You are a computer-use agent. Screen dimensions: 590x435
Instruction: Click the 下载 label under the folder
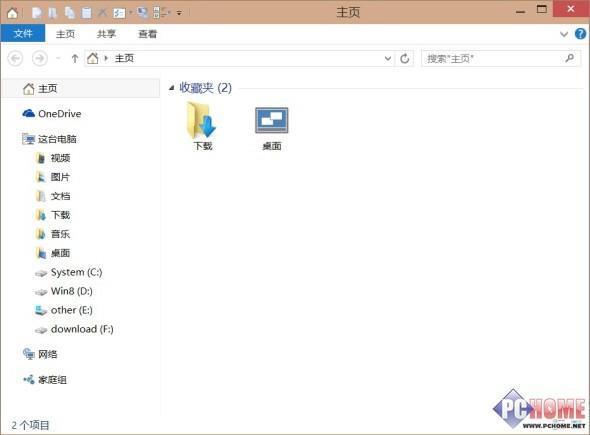[203, 146]
